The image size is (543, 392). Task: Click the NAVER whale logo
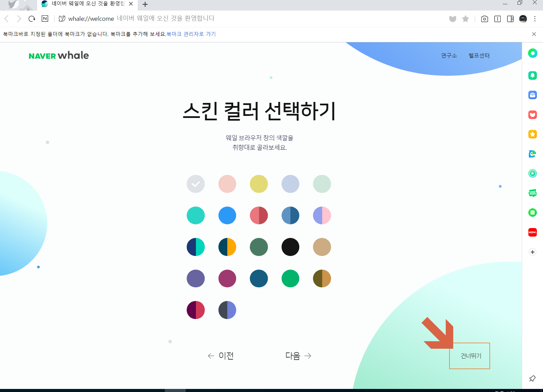click(59, 56)
